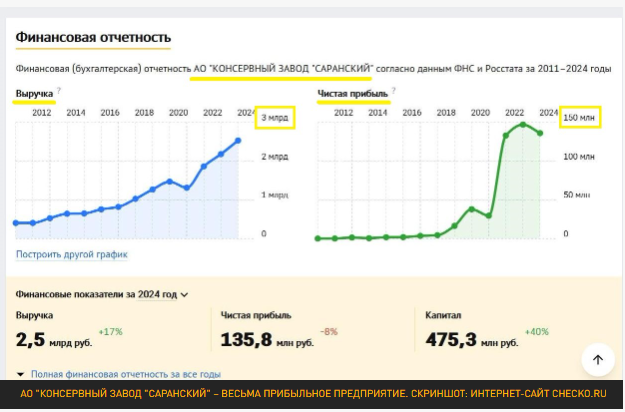Click the Чистая прибыль chart title

pyautogui.click(x=352, y=94)
